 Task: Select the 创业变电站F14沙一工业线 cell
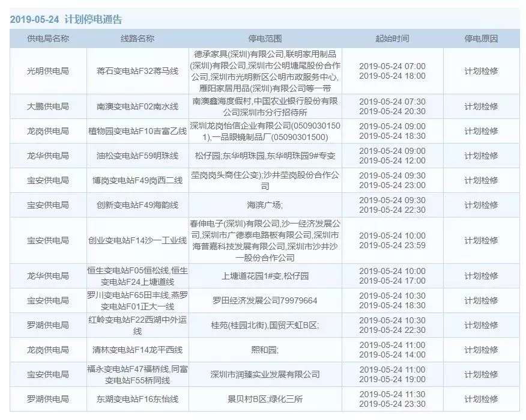click(x=138, y=240)
